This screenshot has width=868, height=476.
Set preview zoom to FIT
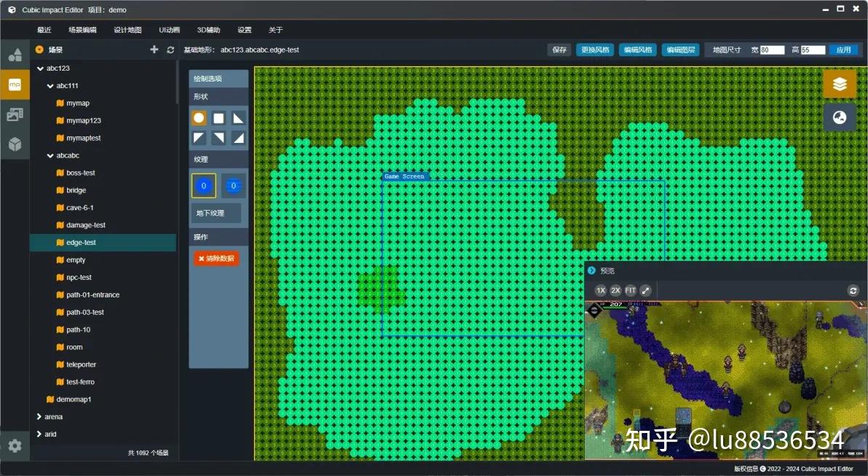(x=631, y=290)
